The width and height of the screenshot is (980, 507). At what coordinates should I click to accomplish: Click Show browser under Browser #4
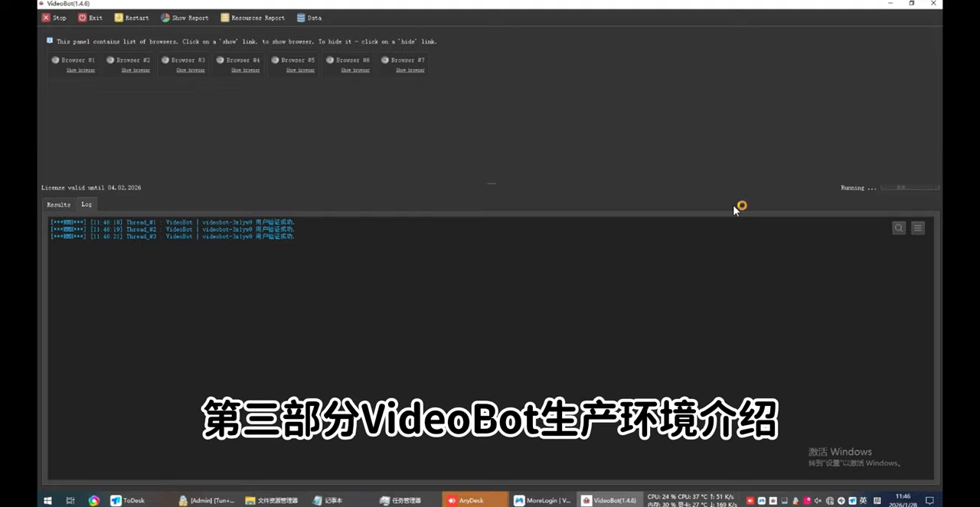pyautogui.click(x=246, y=70)
